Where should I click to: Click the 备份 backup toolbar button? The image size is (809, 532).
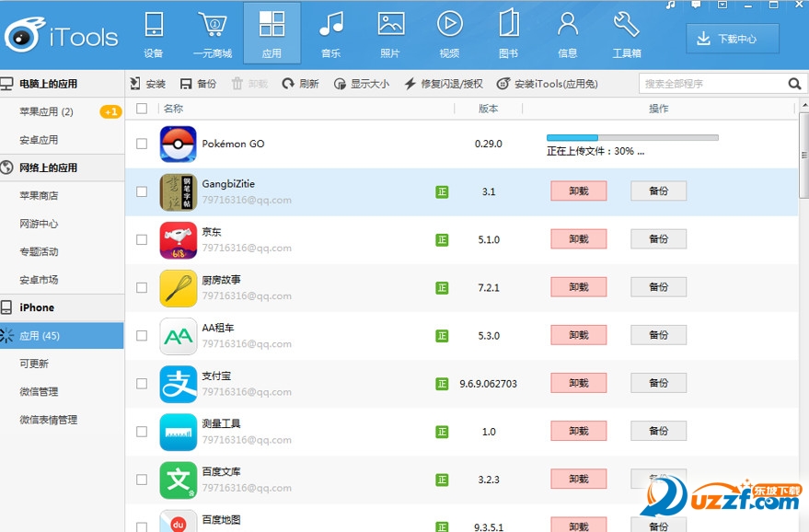pos(199,84)
